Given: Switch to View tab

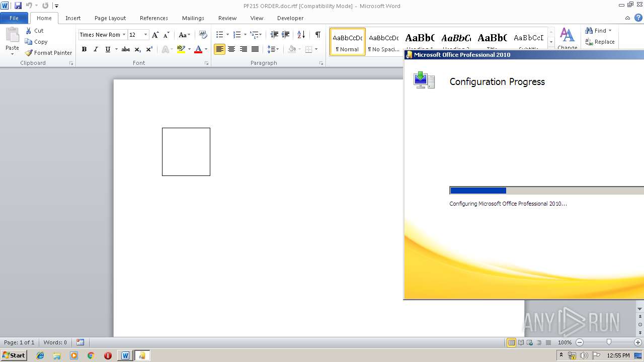Looking at the screenshot, I should [x=257, y=18].
